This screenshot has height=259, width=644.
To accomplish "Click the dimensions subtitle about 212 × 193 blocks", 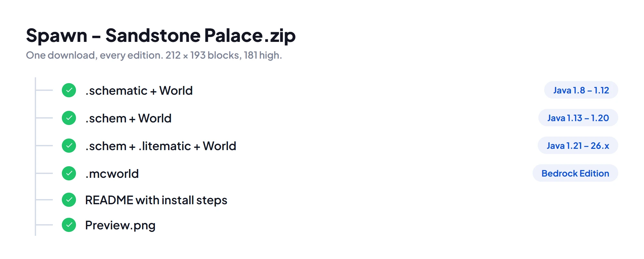I will pos(154,55).
